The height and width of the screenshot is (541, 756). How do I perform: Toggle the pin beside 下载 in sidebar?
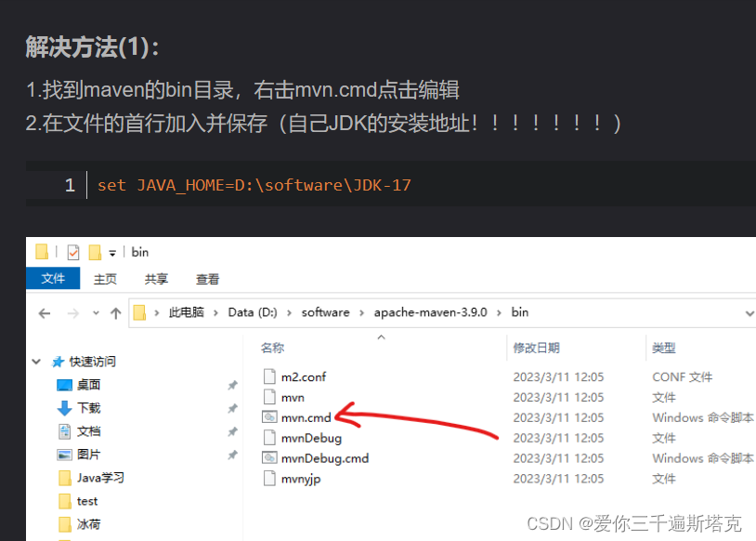tap(234, 407)
